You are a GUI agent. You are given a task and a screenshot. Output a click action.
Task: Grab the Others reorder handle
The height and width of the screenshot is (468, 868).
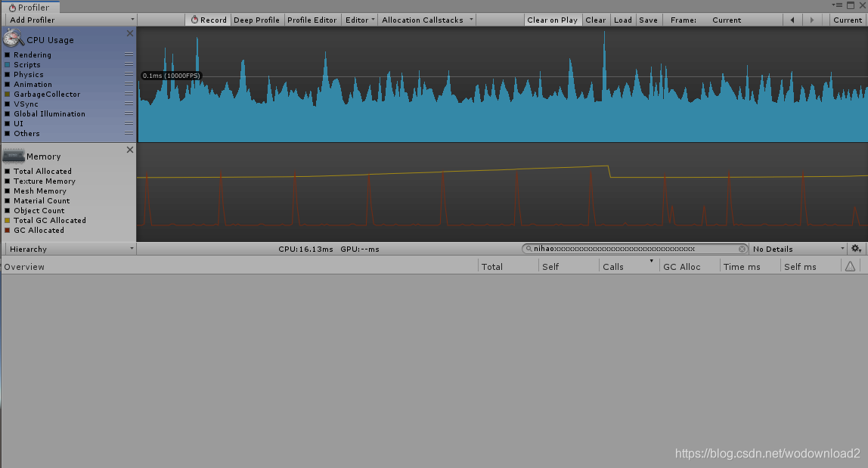129,134
